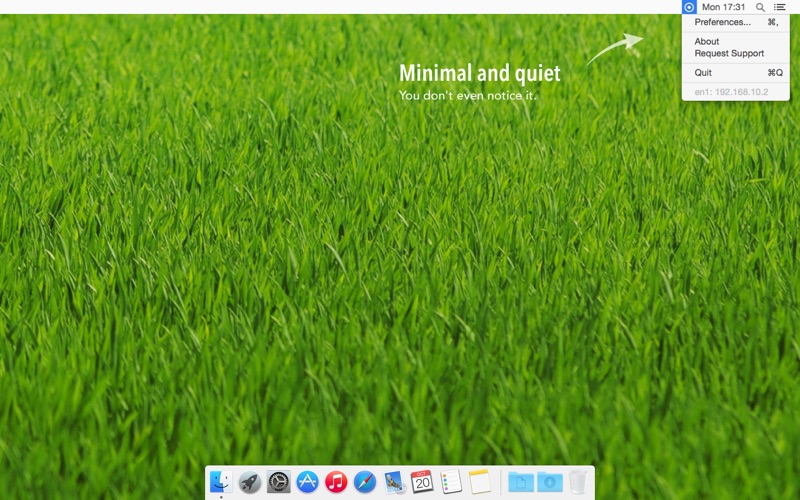The width and height of the screenshot is (800, 500).
Task: Launch iTunes from the Dock
Action: point(336,482)
